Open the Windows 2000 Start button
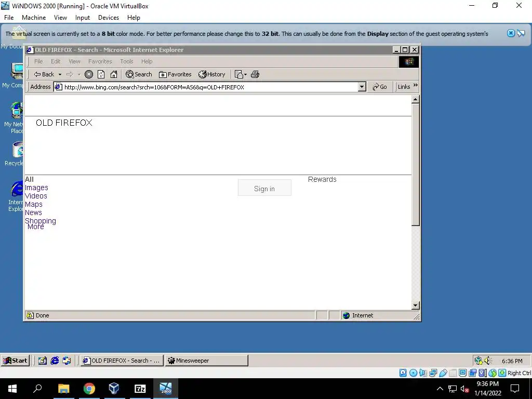This screenshot has width=532, height=399. (x=15, y=361)
